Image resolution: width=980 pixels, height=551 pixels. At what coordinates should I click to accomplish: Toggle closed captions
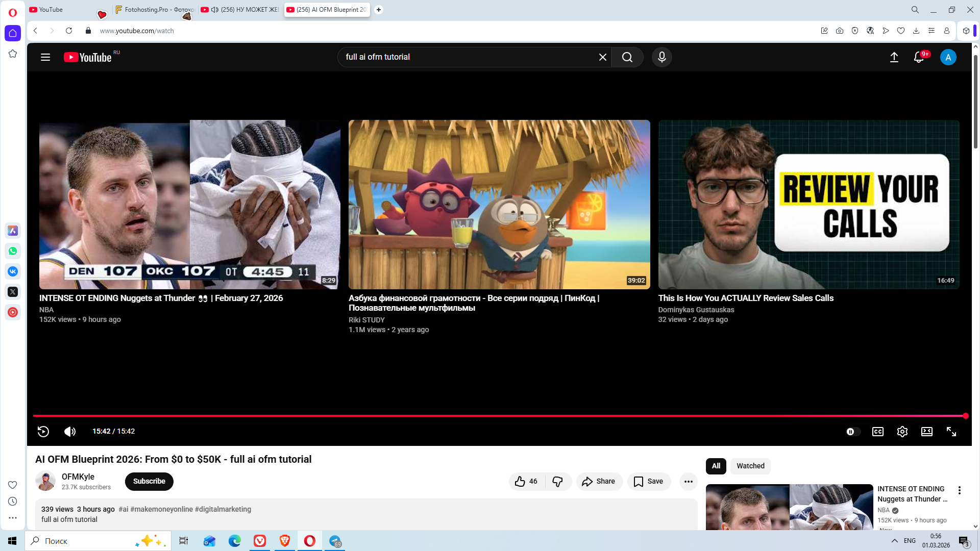point(877,432)
